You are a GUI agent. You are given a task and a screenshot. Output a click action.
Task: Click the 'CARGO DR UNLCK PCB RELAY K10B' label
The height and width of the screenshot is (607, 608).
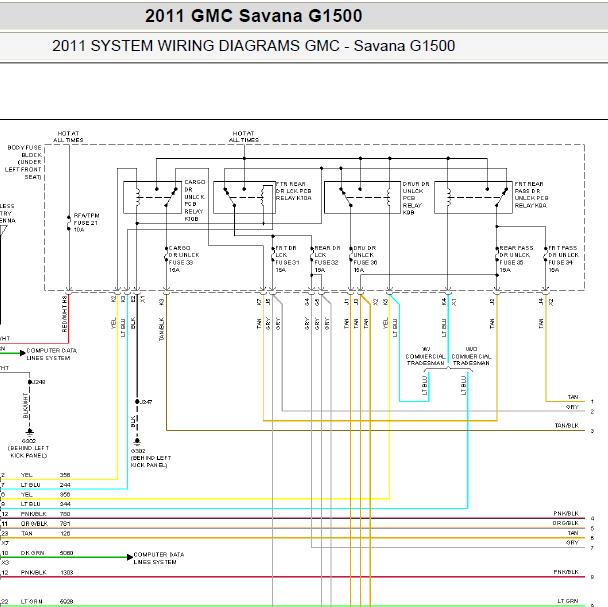195,201
